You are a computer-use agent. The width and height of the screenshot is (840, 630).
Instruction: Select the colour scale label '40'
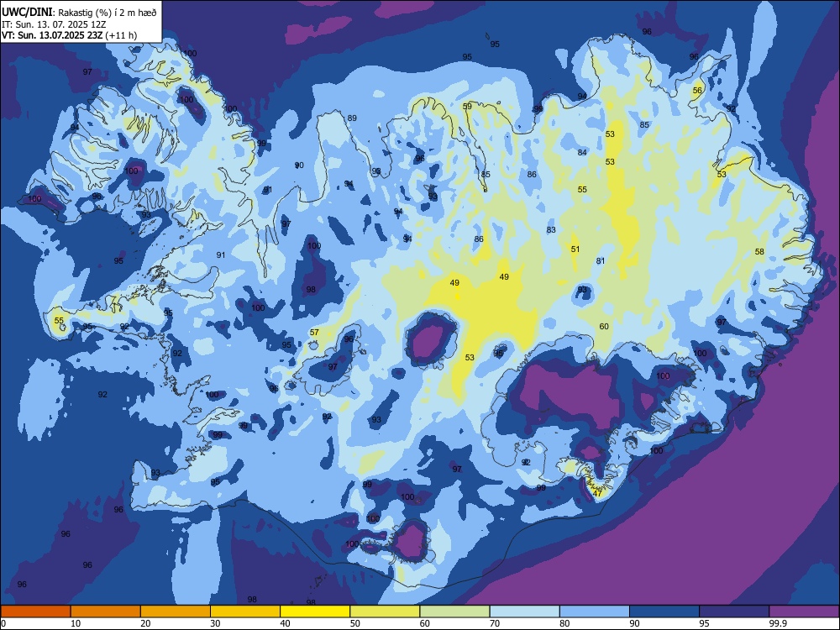pyautogui.click(x=285, y=623)
